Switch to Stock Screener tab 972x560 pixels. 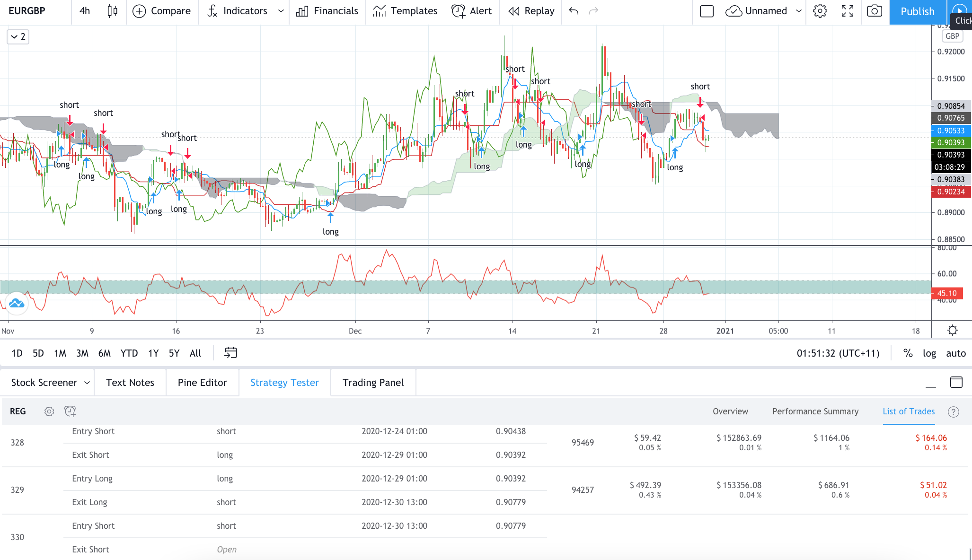(x=44, y=383)
